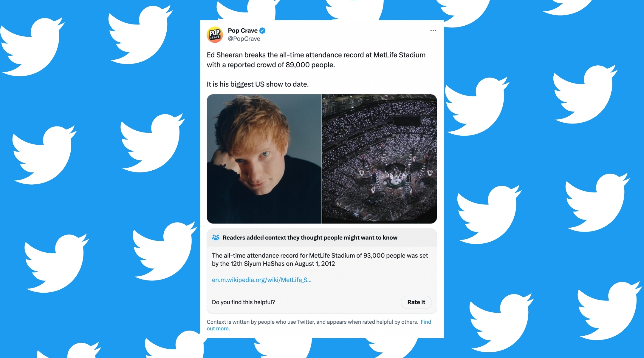Click the Readers added context header
This screenshot has width=644, height=358.
(x=310, y=237)
